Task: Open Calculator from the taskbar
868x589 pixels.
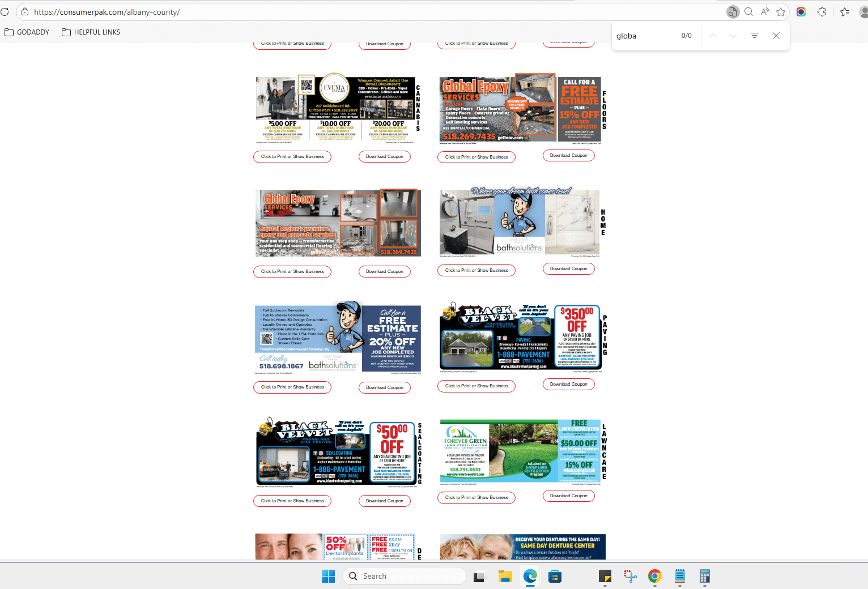Action: pos(705,576)
